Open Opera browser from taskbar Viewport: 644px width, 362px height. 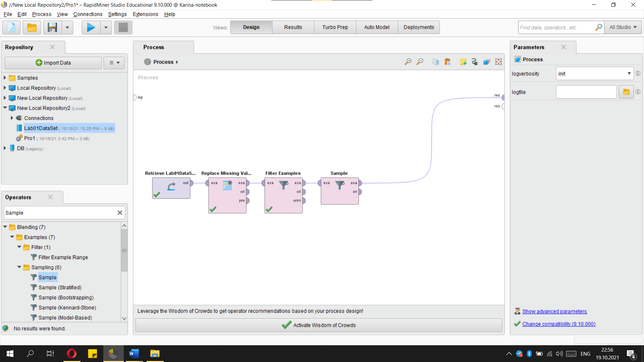pyautogui.click(x=71, y=353)
